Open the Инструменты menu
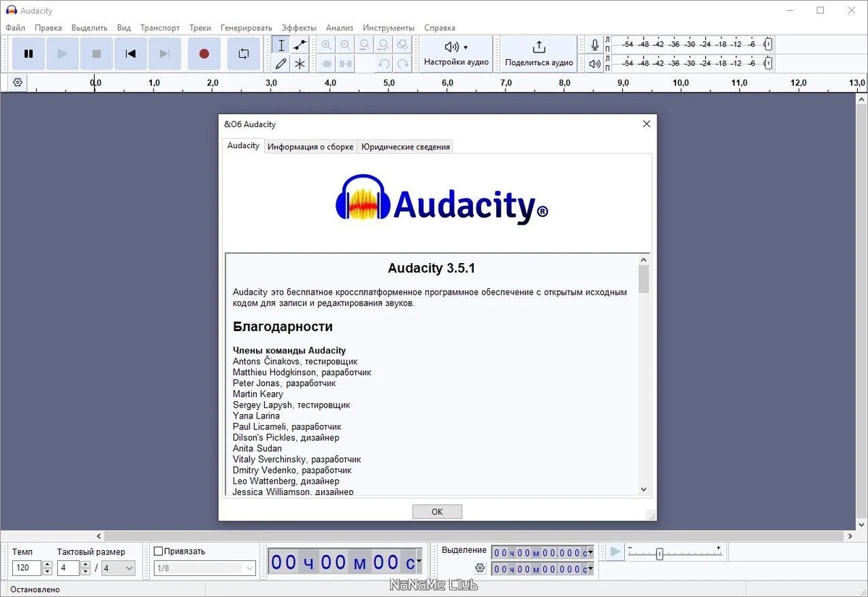This screenshot has width=868, height=597. click(388, 27)
